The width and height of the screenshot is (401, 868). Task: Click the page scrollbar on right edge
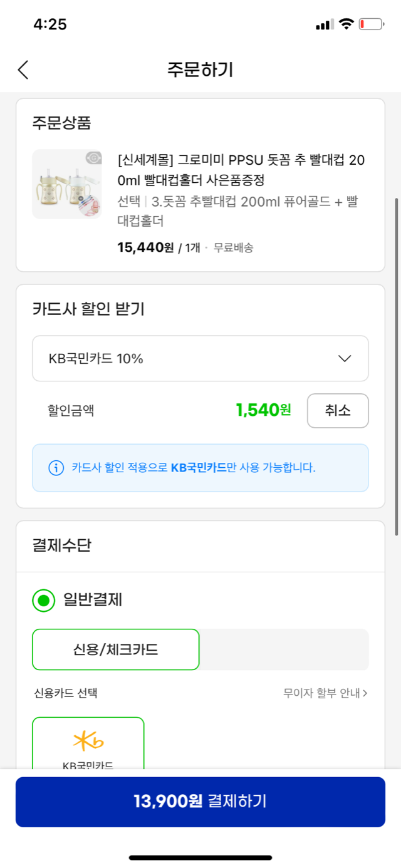pos(396,366)
